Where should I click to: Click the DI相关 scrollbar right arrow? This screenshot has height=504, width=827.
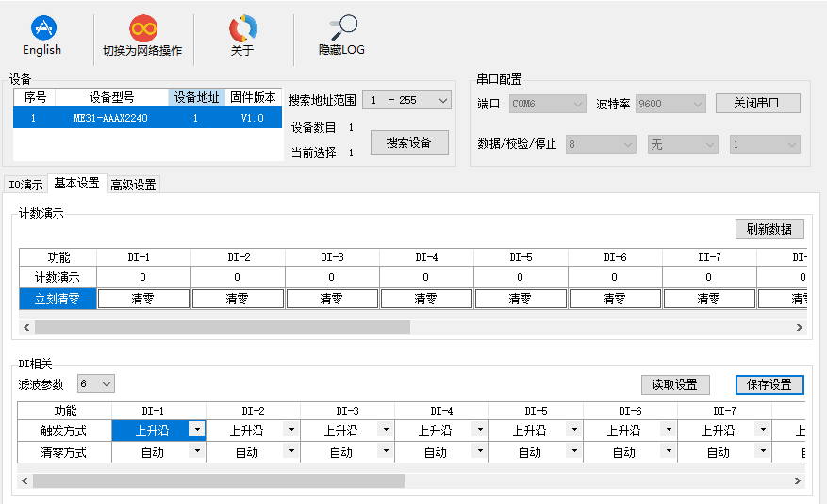[797, 480]
